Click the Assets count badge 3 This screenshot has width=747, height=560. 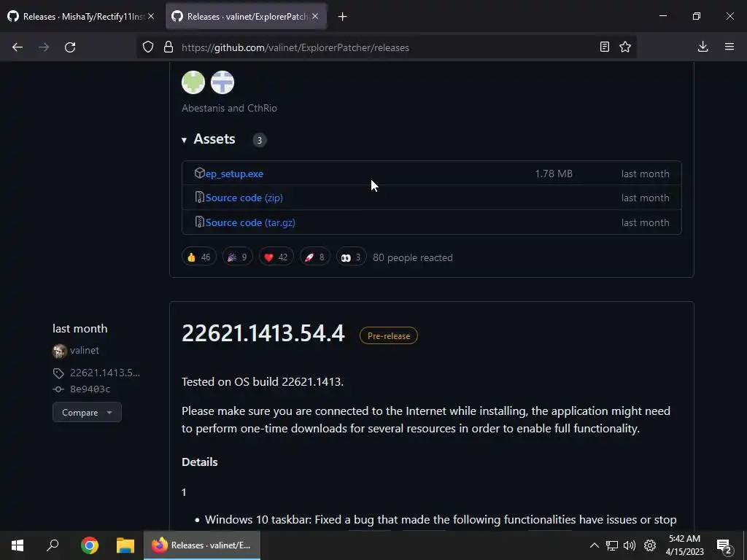click(x=259, y=140)
